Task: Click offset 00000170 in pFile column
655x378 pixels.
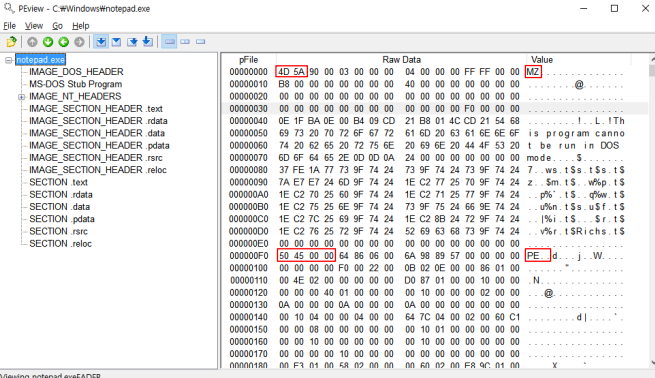Action: coord(248,354)
